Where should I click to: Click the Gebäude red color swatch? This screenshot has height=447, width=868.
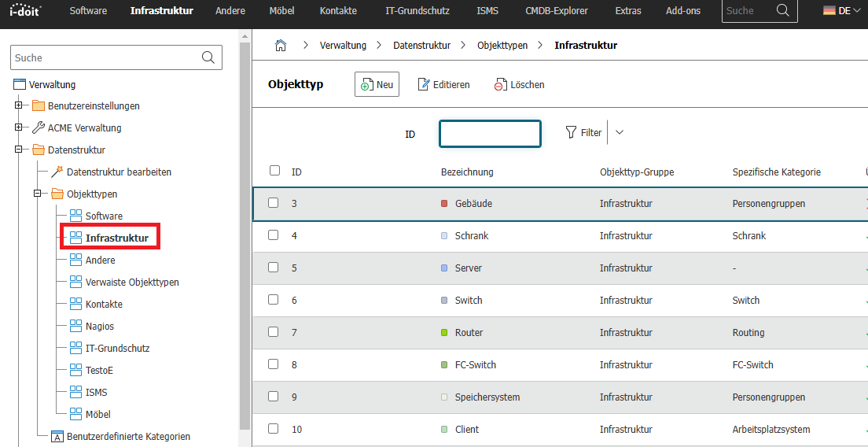pos(444,203)
